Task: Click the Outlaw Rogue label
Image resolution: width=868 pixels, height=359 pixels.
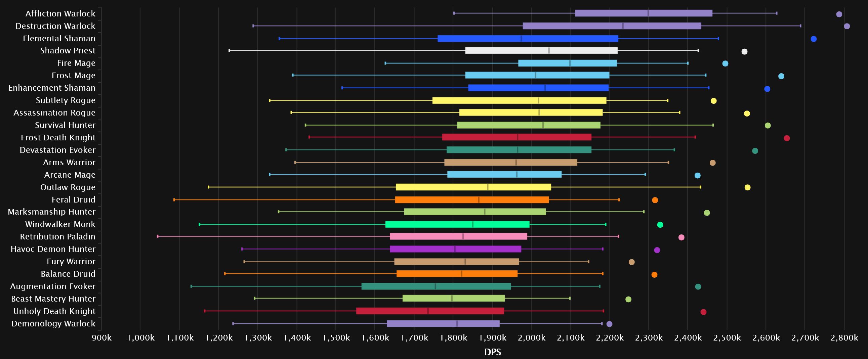Action: tap(68, 187)
